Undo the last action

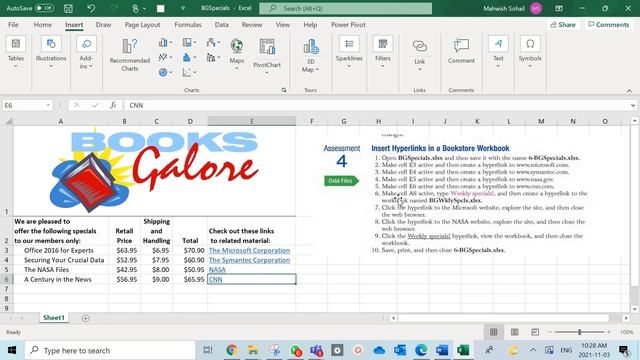pos(91,8)
